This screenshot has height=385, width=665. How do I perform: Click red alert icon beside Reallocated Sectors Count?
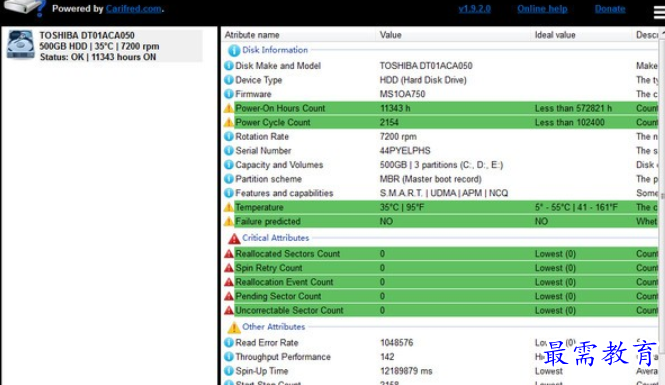click(x=229, y=254)
